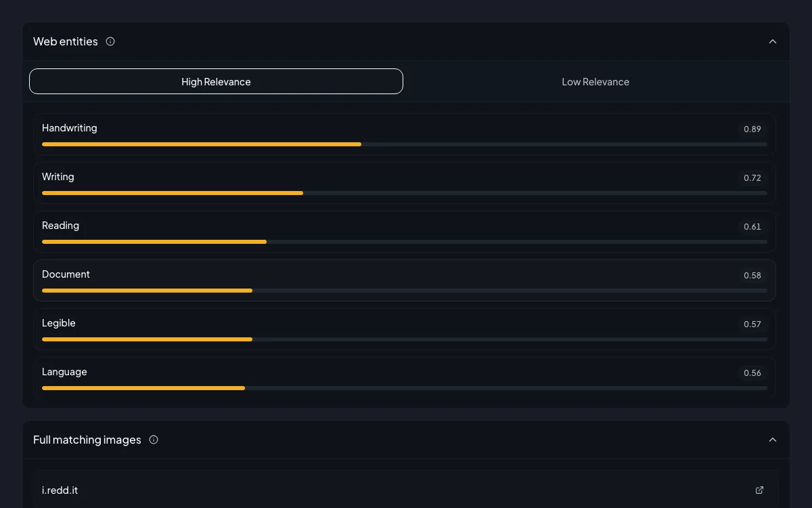
Task: Click the Language relevance bar
Action: coord(405,388)
